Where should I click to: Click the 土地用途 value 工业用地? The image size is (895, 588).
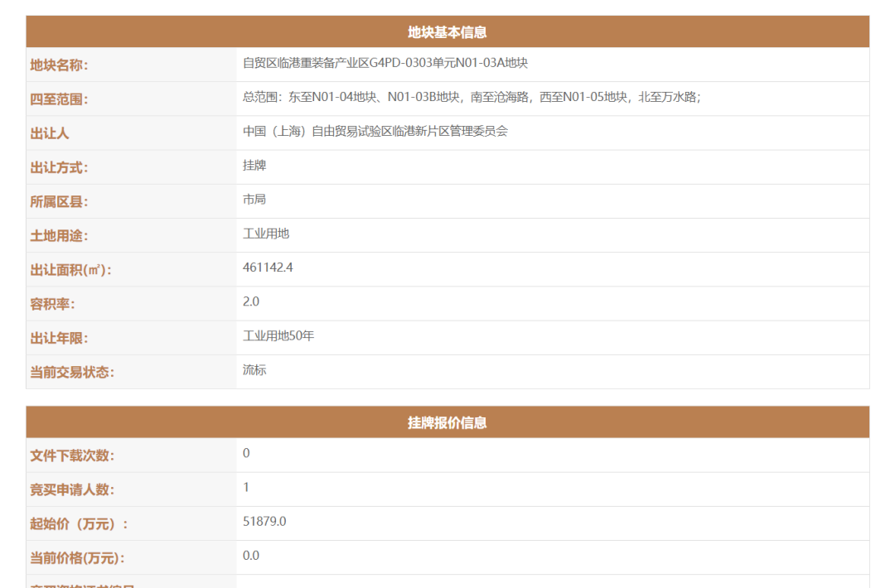point(266,234)
